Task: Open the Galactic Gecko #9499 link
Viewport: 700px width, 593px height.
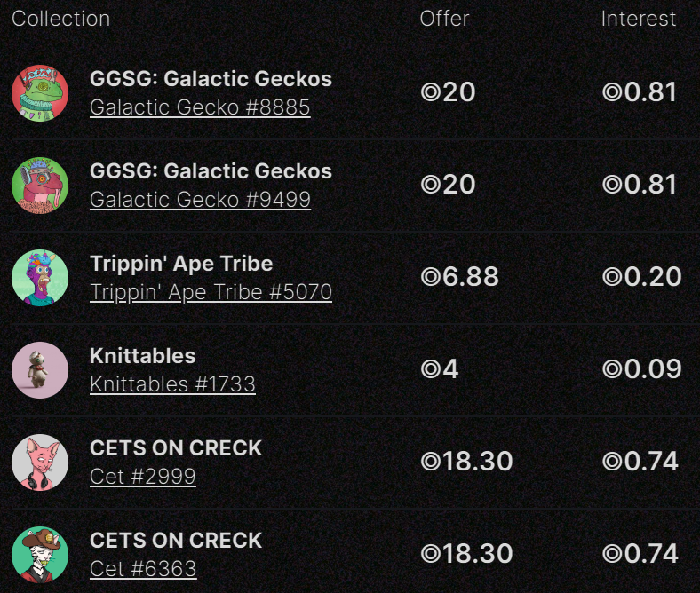Action: 200,200
